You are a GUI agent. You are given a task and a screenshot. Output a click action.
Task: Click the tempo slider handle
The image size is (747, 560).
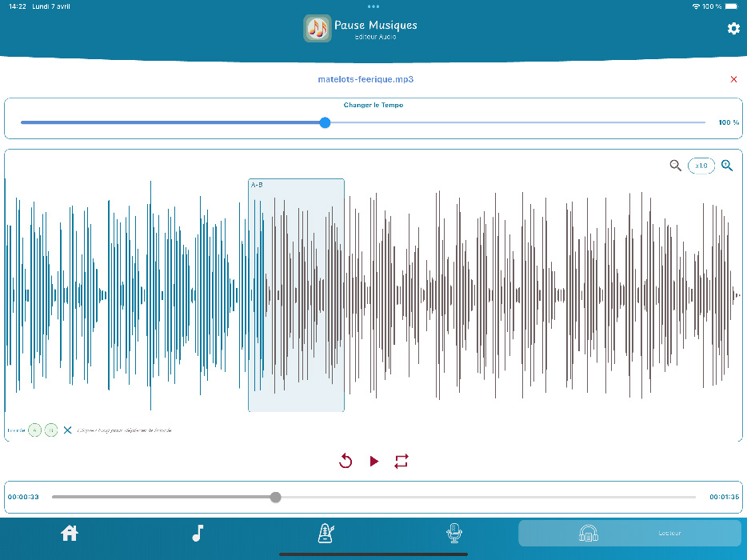pyautogui.click(x=325, y=122)
